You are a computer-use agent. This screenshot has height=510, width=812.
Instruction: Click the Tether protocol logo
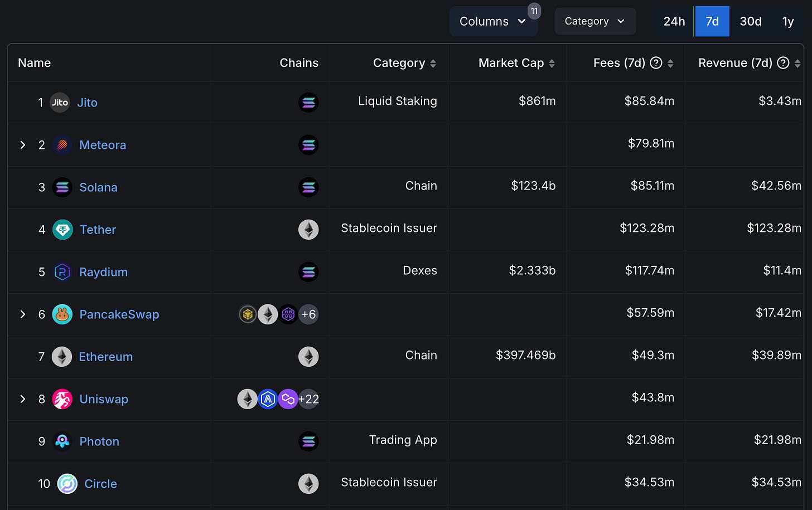click(x=62, y=230)
